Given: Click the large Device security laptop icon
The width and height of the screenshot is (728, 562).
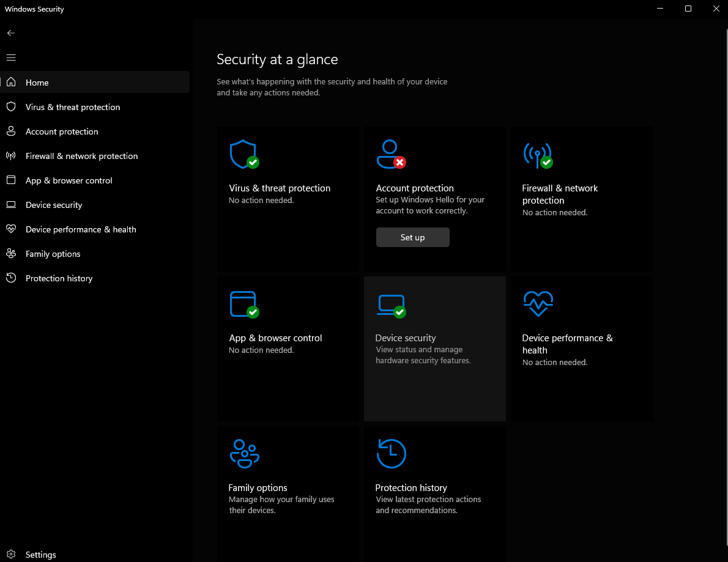Looking at the screenshot, I should [x=392, y=306].
